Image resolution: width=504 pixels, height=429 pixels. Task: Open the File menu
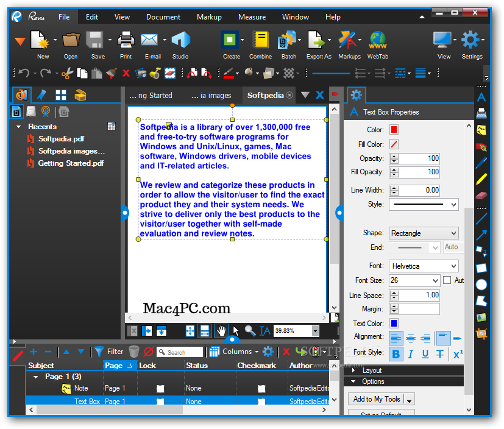tap(64, 16)
